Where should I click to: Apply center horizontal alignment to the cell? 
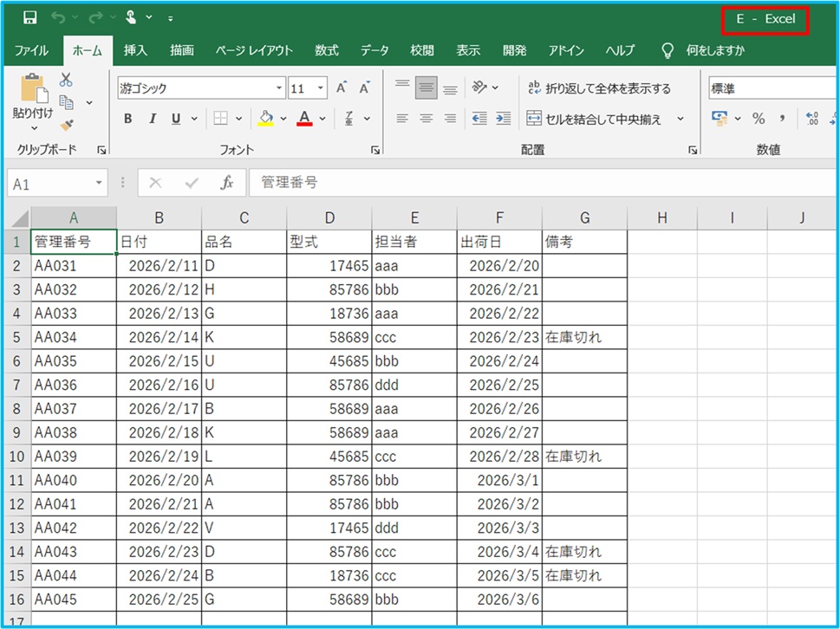click(426, 119)
